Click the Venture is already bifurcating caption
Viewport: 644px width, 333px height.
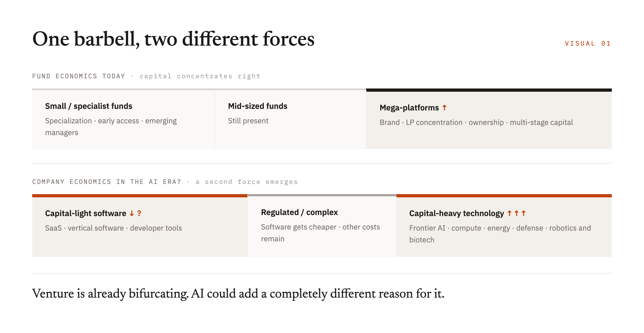click(x=238, y=294)
